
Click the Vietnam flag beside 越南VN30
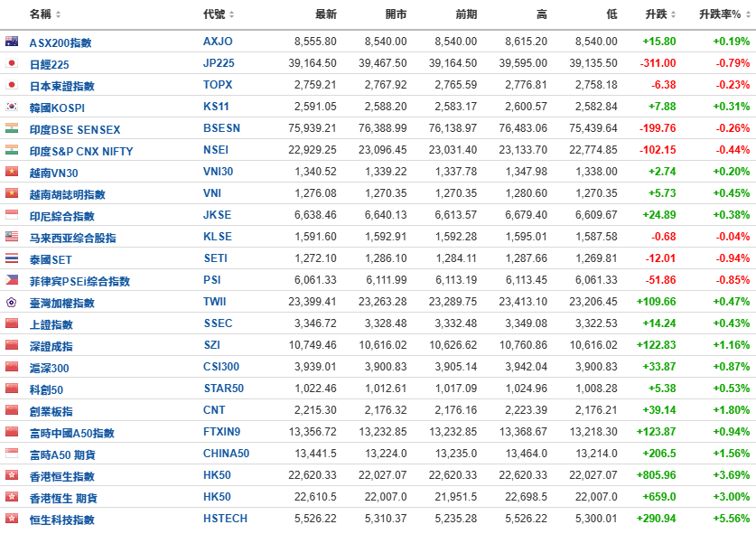pyautogui.click(x=12, y=172)
